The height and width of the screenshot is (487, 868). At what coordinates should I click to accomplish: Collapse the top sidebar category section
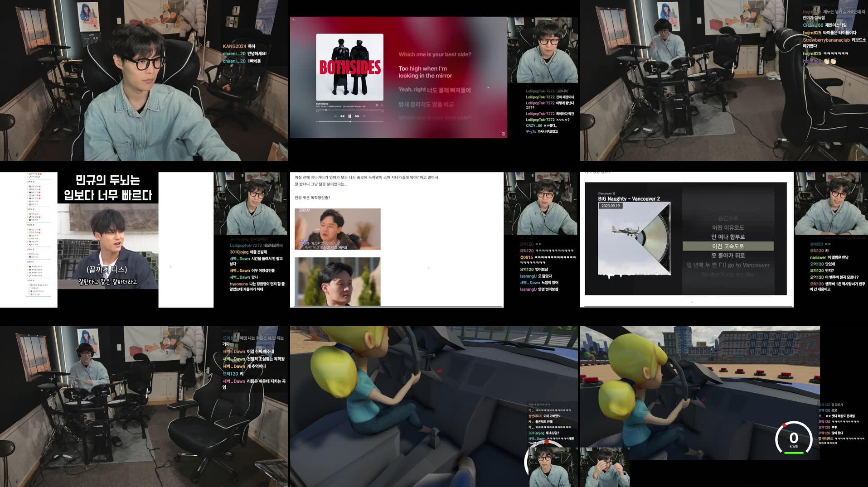pyautogui.click(x=32, y=181)
